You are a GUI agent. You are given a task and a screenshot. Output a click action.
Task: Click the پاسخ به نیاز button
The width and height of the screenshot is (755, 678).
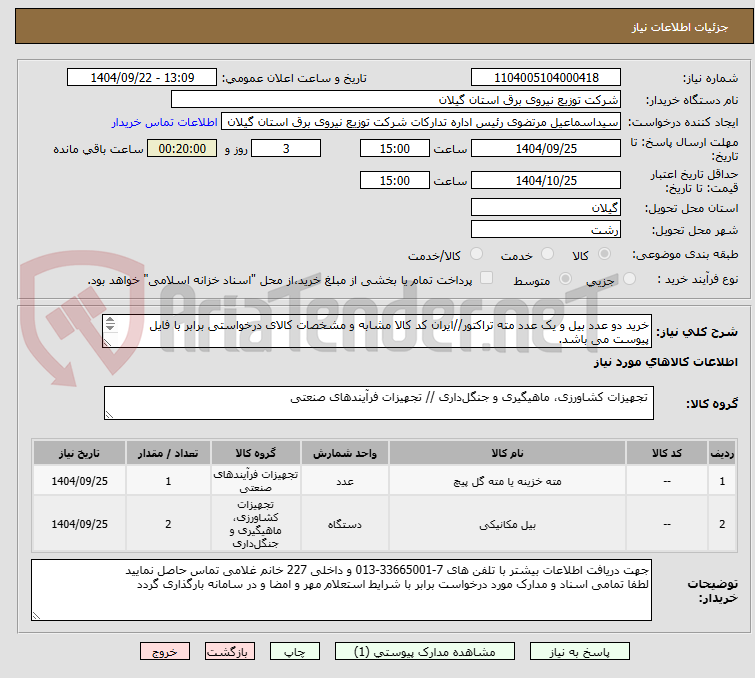tap(580, 652)
